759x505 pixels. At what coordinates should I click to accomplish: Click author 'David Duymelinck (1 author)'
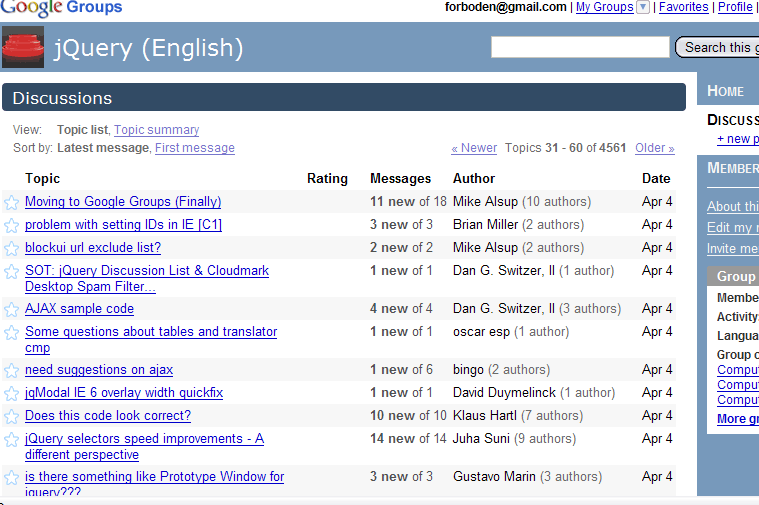pyautogui.click(x=534, y=393)
